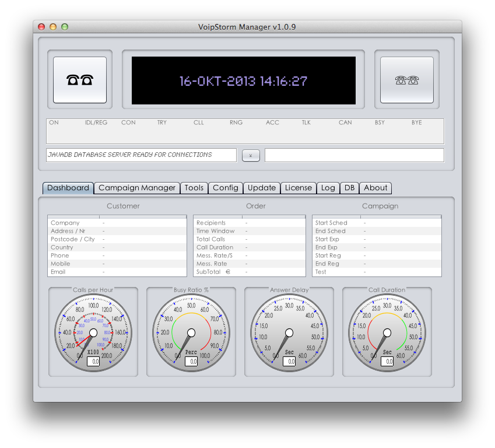Click the dark telephone icon button on the left
This screenshot has height=448, width=495.
[80, 80]
